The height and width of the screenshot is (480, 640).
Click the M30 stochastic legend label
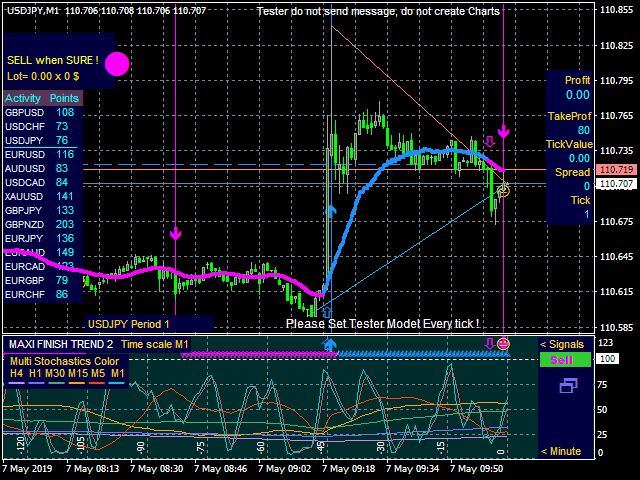[55, 373]
